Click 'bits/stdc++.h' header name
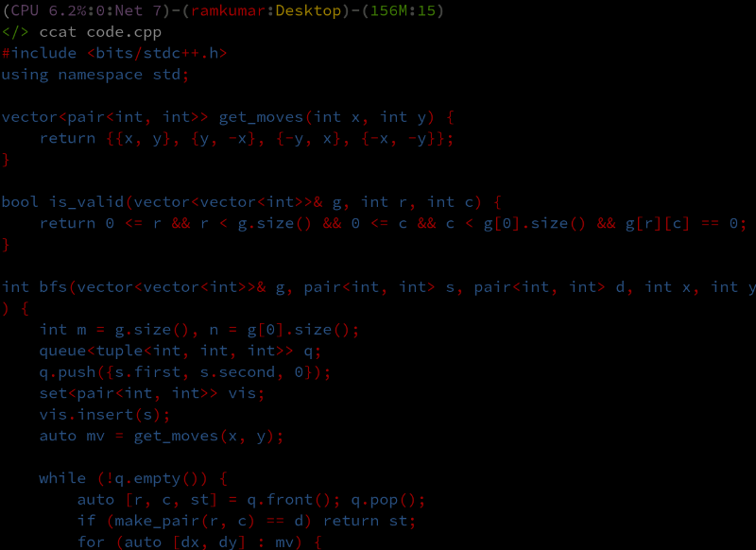Screen dimensions: 756x550 [157, 53]
